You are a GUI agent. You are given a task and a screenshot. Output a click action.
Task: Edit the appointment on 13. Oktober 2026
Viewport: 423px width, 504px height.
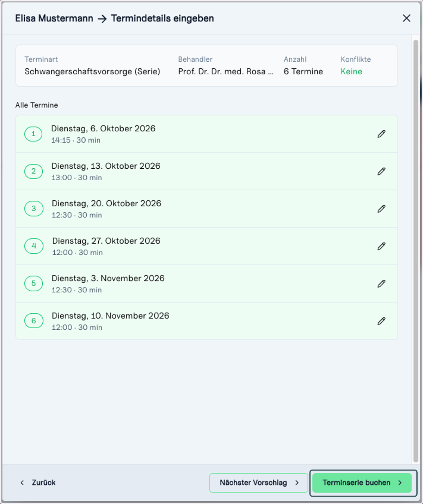coord(381,171)
